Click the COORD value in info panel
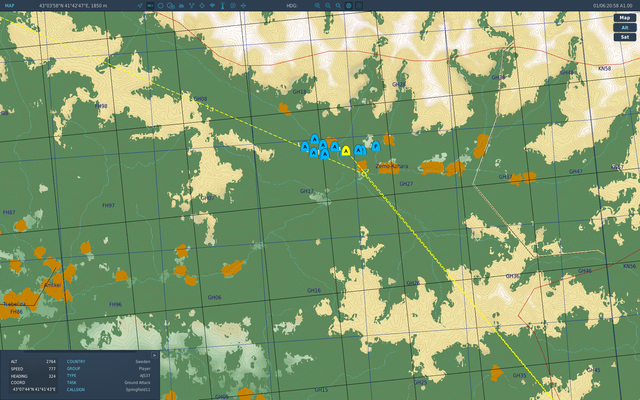The height and width of the screenshot is (400, 640). coord(34,389)
